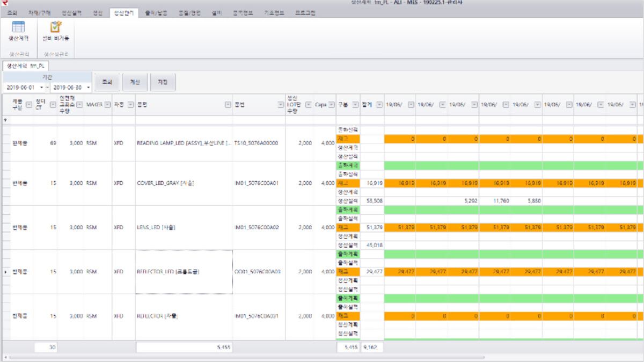Click the red application logo icon

click(4, 3)
